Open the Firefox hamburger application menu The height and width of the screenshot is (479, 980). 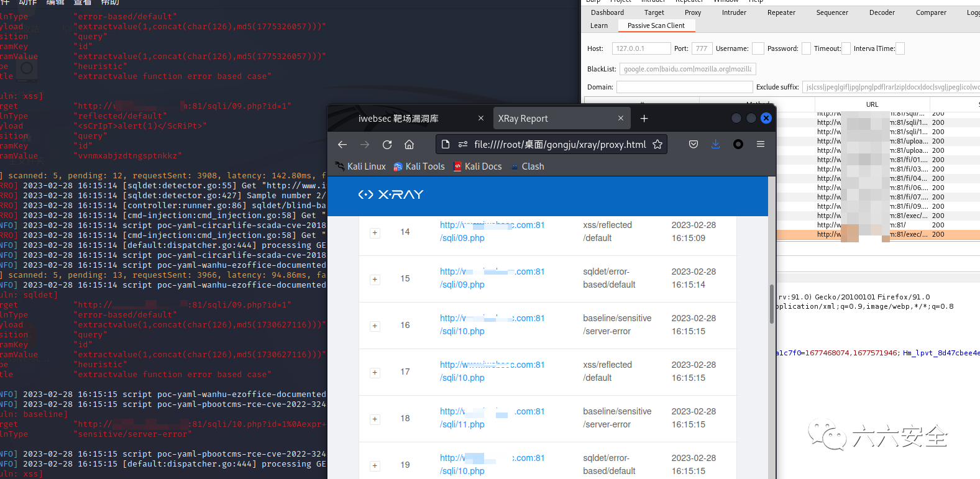point(761,144)
